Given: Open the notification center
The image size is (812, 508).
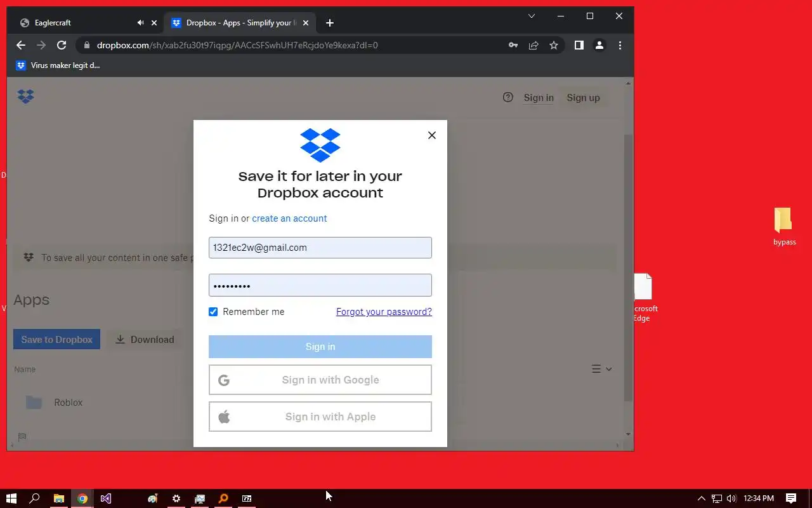Looking at the screenshot, I should coord(791,498).
